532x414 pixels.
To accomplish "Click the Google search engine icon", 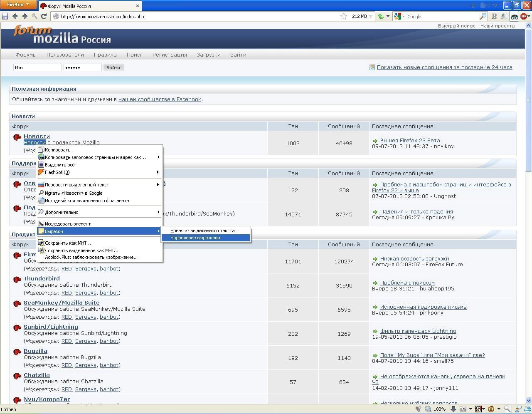I will pyautogui.click(x=398, y=16).
